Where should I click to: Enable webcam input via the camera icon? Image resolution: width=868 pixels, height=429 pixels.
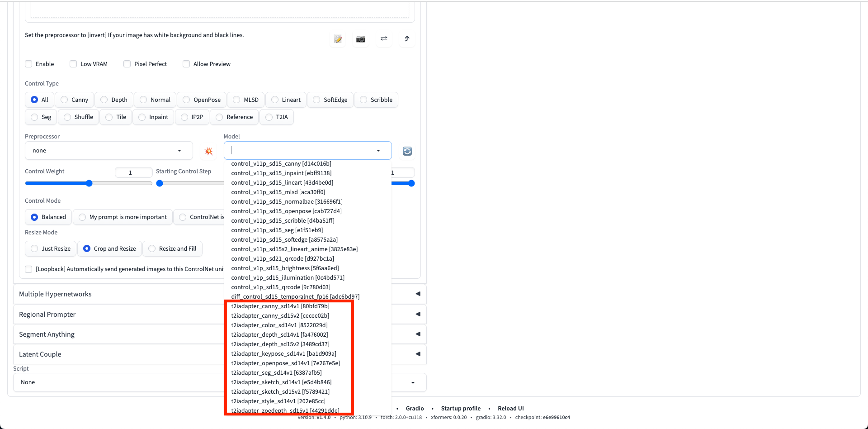360,39
